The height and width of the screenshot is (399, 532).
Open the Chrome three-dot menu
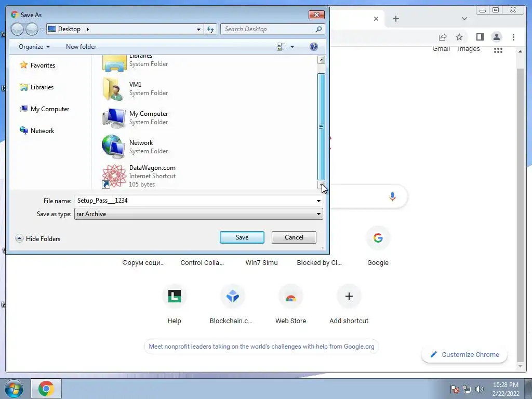513,37
